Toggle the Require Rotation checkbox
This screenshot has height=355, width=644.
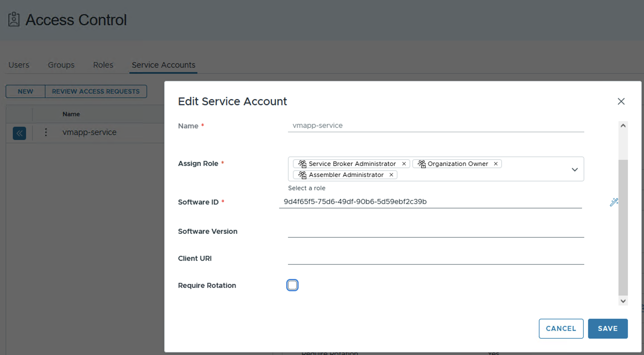(x=292, y=285)
